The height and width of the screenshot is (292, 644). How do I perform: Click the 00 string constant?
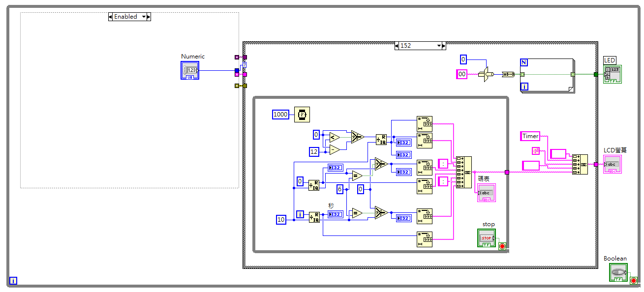coord(461,74)
